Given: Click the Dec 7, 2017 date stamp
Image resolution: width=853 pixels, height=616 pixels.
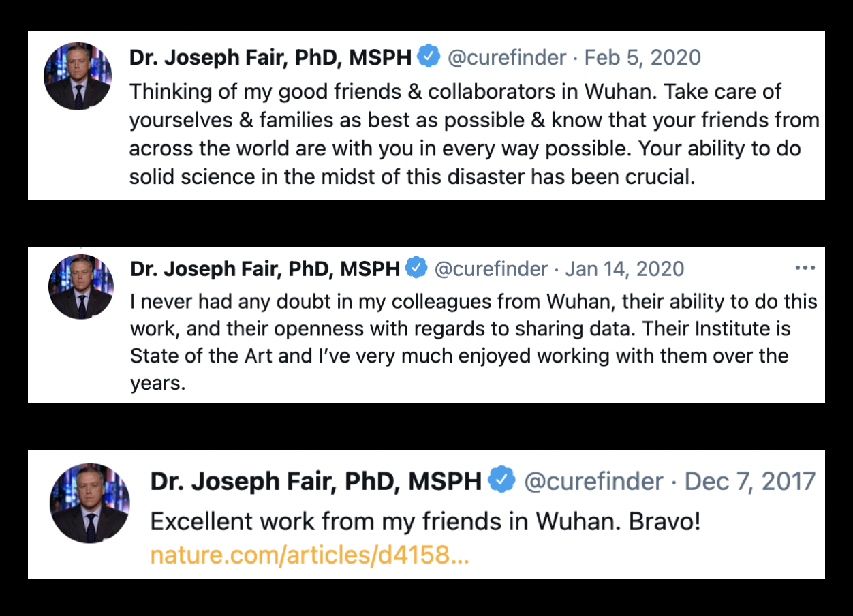Looking at the screenshot, I should tap(749, 482).
